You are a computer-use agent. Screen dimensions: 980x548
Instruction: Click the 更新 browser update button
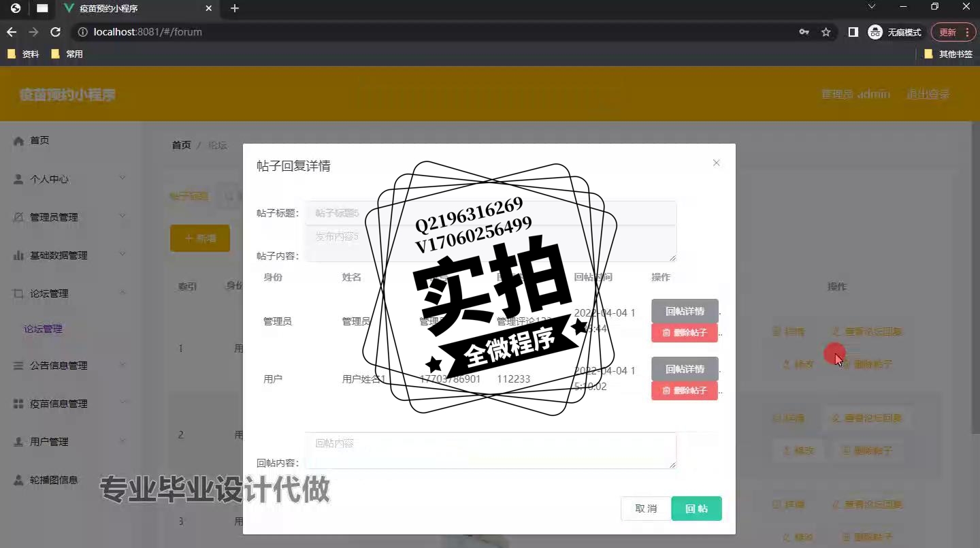click(x=953, y=32)
